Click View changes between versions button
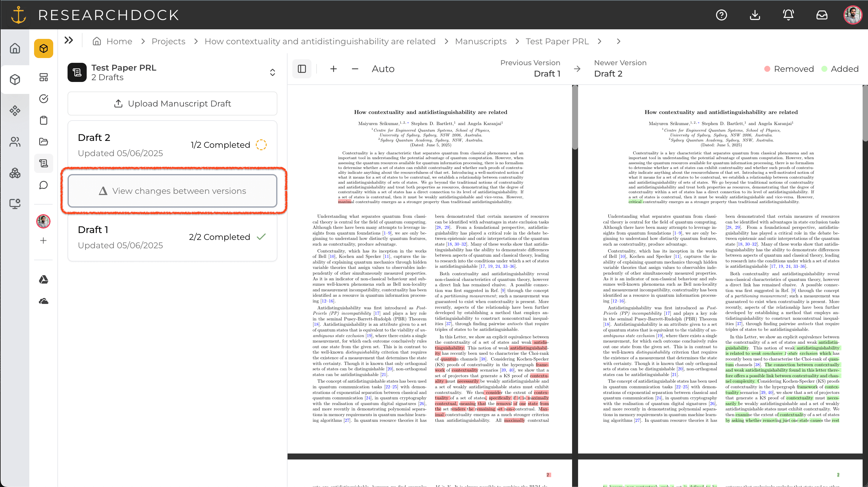The image size is (868, 487). (172, 191)
